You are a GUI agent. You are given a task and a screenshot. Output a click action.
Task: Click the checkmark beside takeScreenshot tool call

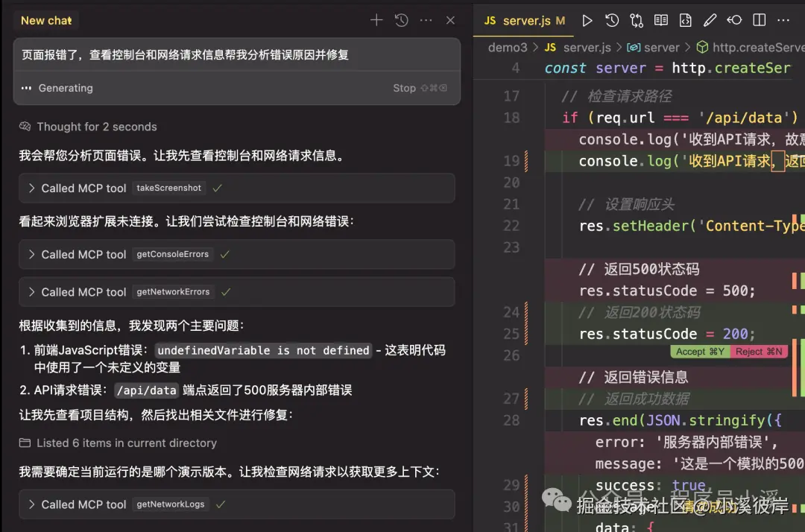pyautogui.click(x=217, y=189)
